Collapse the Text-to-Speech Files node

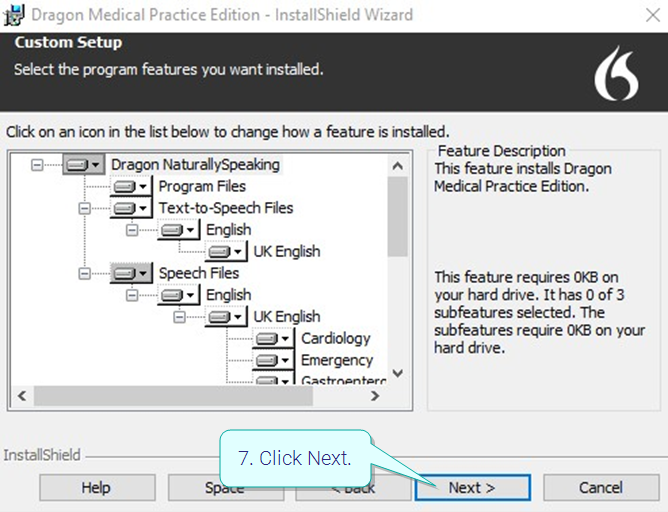point(84,208)
